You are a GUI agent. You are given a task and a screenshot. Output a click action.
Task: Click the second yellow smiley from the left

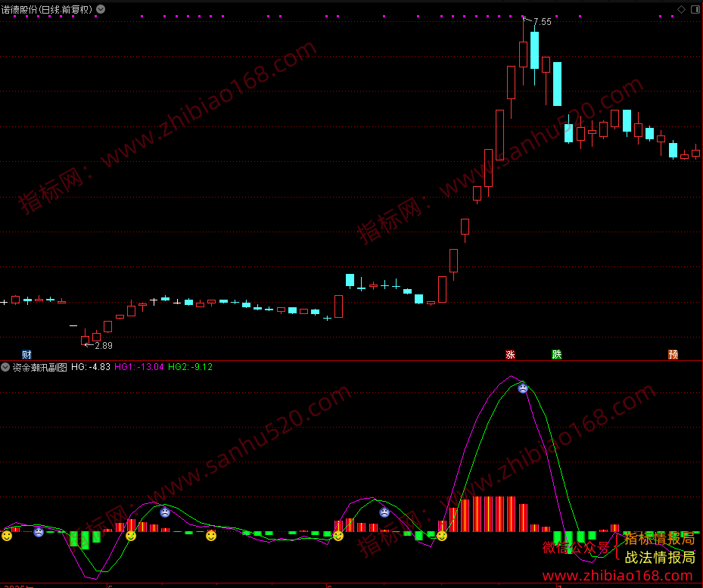[131, 536]
